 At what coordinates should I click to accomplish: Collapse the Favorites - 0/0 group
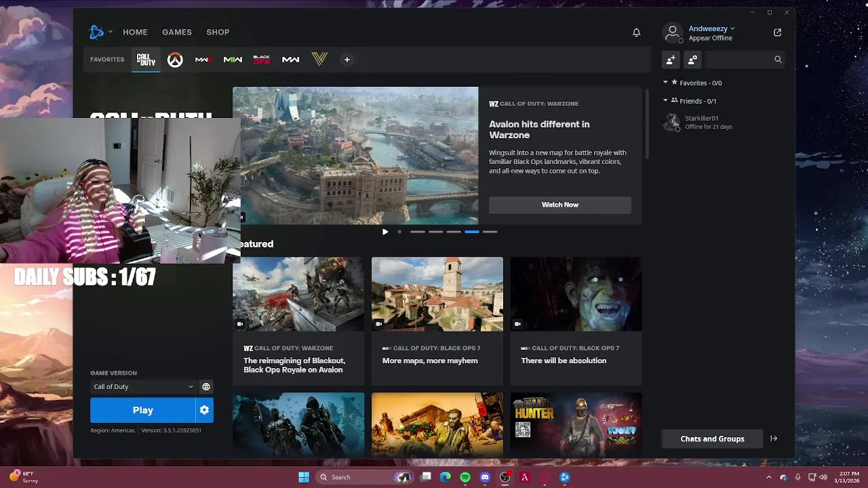coord(665,83)
